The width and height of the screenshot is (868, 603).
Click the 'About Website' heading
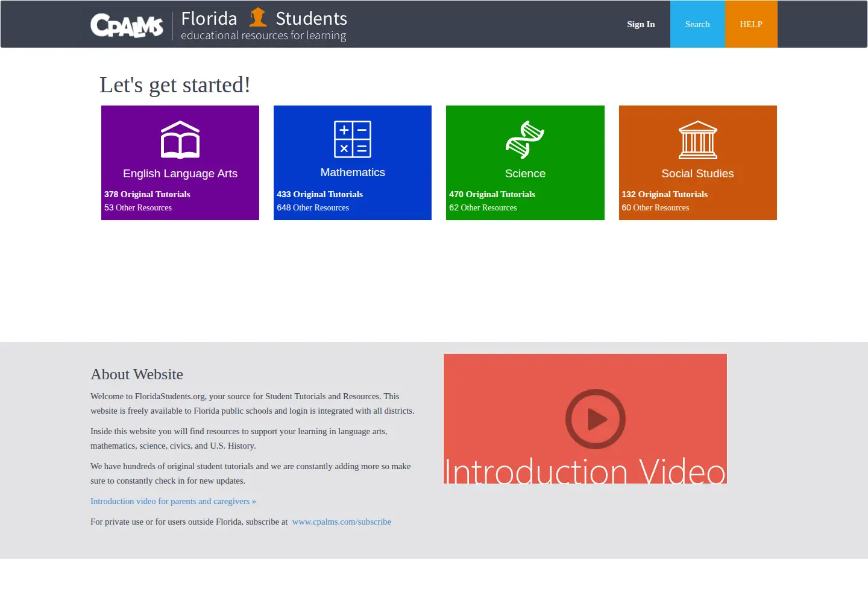[x=137, y=374]
